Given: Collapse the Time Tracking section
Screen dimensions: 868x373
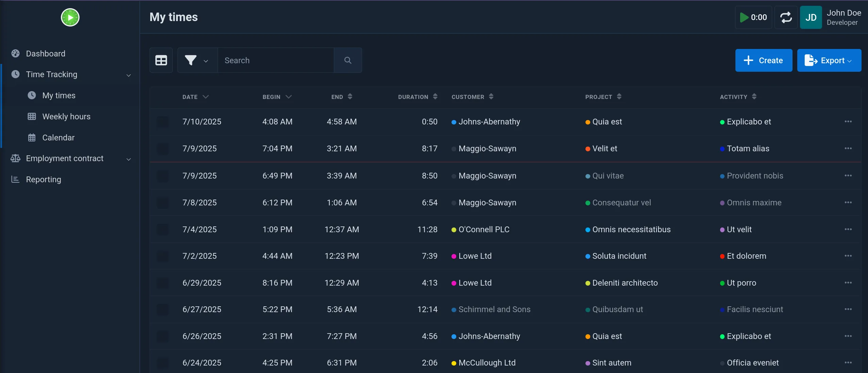Looking at the screenshot, I should 128,74.
